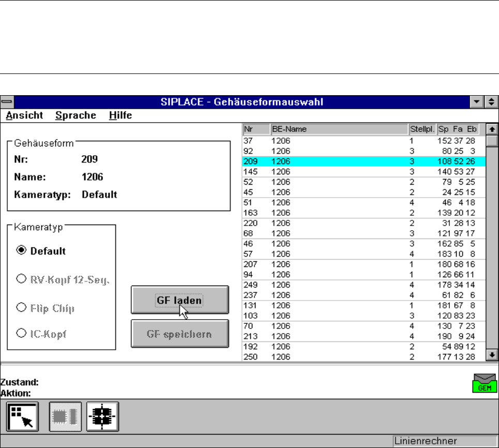Open the Hilfe menu
Screen dimensions: 499x448
click(120, 115)
